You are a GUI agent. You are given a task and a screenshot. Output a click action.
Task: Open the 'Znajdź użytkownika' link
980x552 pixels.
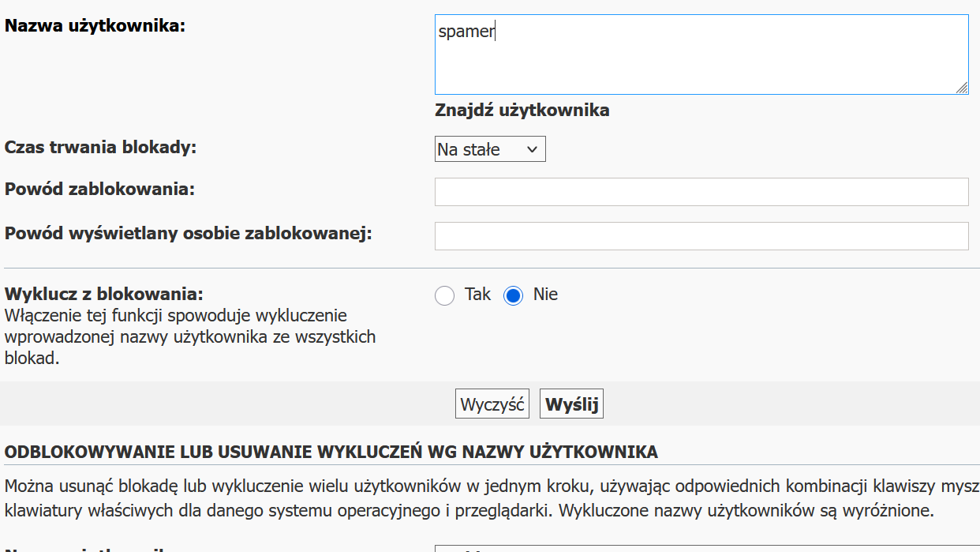[x=522, y=110]
